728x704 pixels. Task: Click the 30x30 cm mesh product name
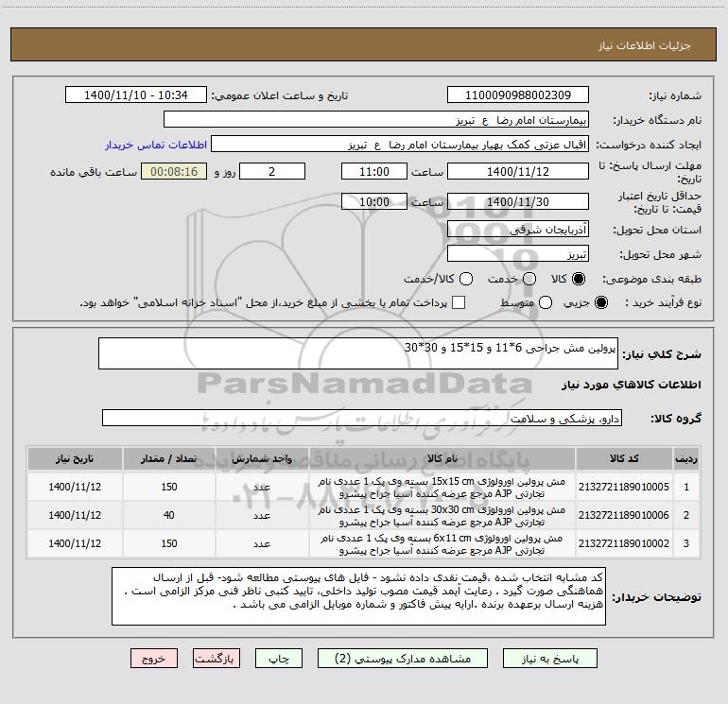442,516
